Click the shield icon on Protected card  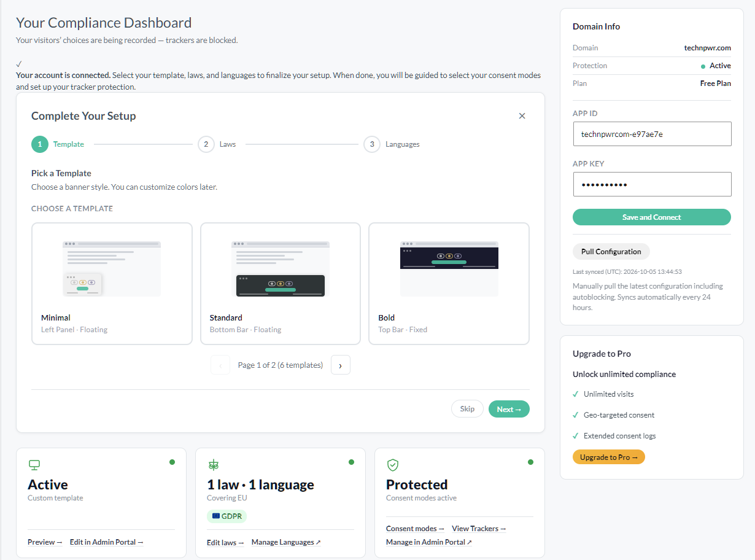[393, 465]
